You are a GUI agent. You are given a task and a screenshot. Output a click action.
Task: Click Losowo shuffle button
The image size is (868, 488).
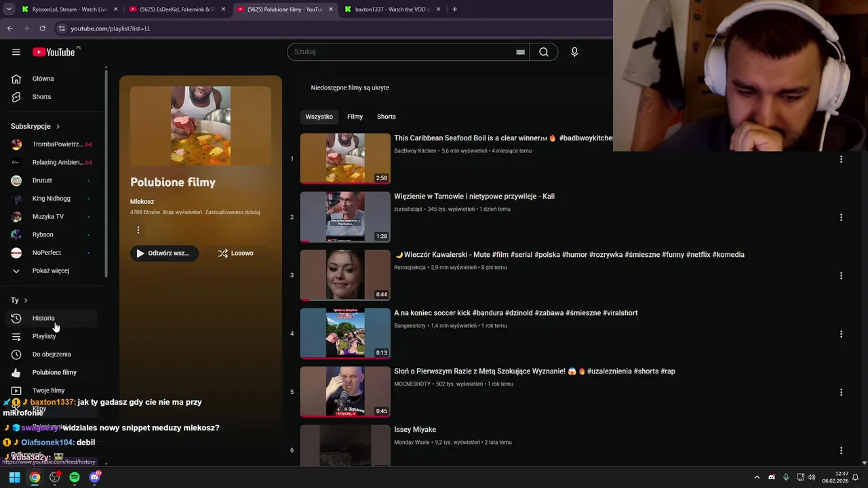click(235, 253)
